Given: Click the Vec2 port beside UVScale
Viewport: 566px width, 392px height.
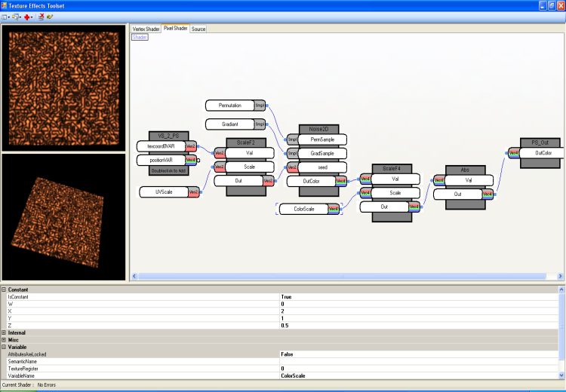Looking at the screenshot, I should coord(193,192).
